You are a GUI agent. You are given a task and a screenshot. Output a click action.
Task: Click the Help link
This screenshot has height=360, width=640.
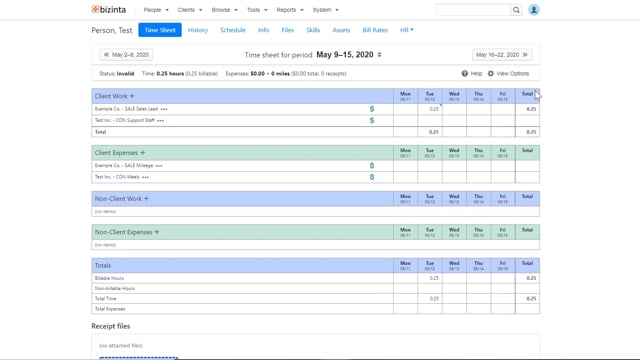[x=476, y=73]
